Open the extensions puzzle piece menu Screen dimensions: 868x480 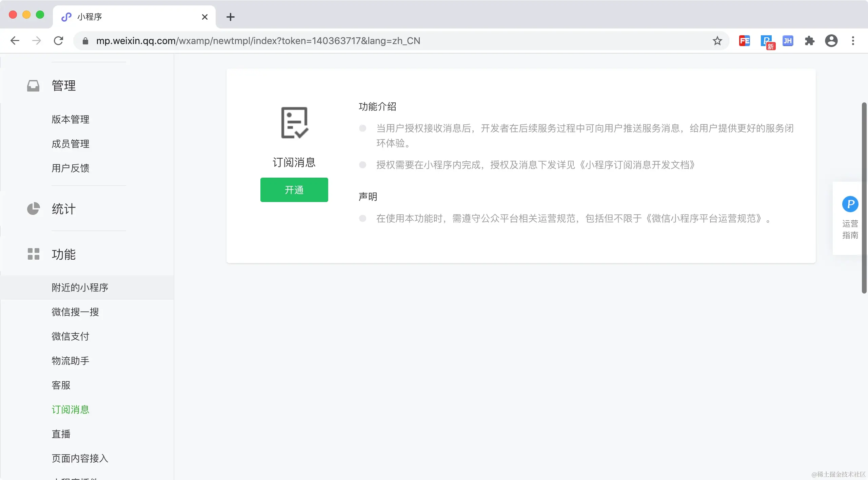809,41
